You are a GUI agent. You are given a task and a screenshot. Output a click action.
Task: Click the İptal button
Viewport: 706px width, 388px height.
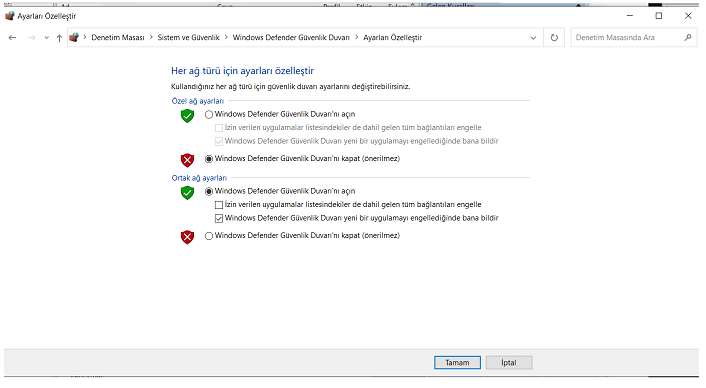coord(509,363)
